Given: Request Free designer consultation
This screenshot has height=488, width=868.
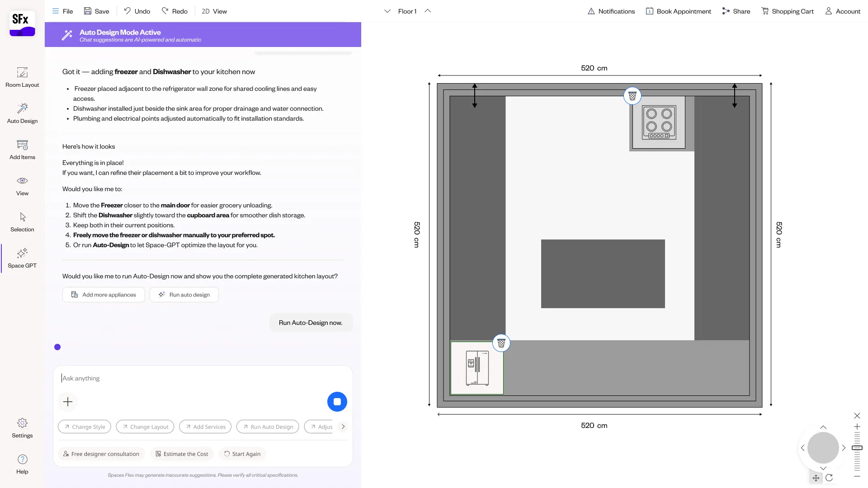Looking at the screenshot, I should (x=101, y=454).
